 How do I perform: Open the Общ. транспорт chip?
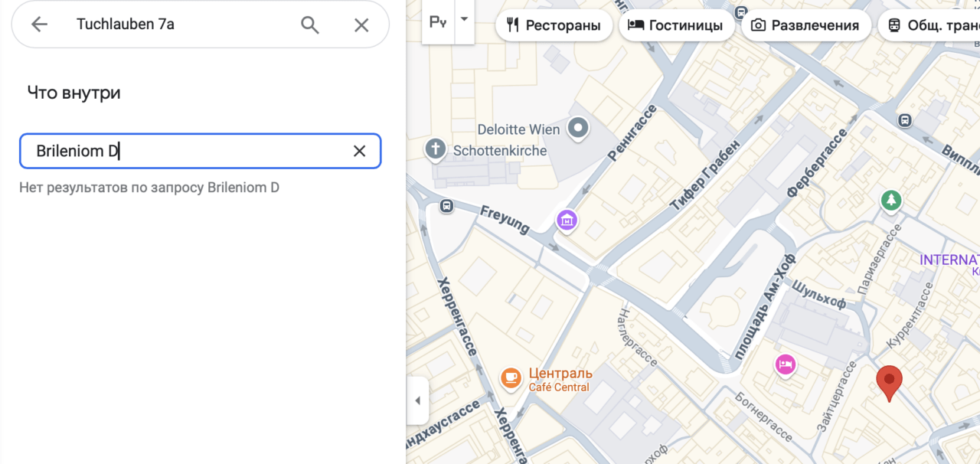click(x=929, y=25)
